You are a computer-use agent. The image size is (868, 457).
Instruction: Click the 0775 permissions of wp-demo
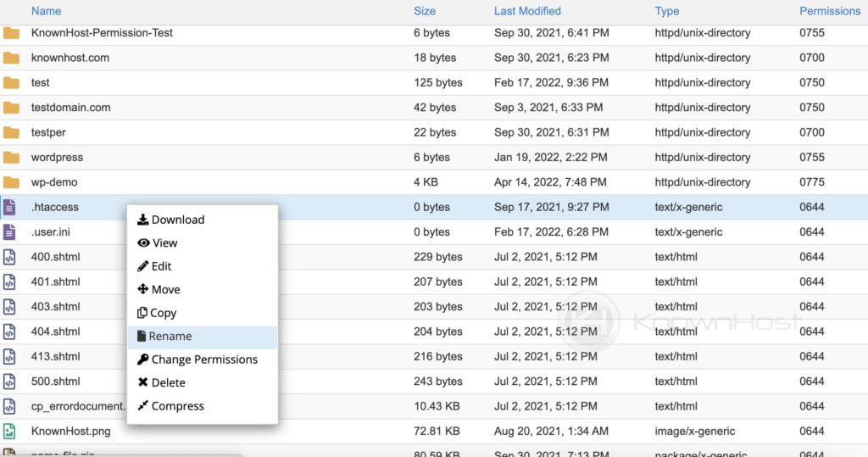coord(812,182)
